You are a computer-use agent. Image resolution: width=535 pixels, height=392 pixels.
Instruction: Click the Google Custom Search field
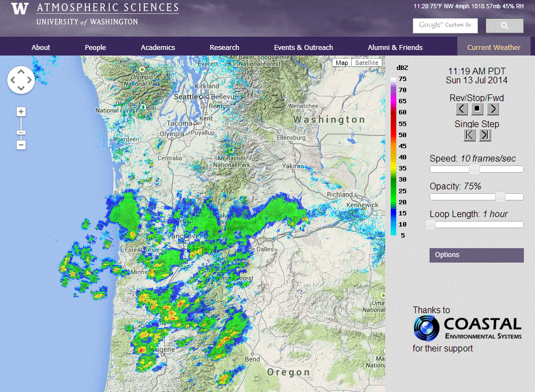[445, 26]
